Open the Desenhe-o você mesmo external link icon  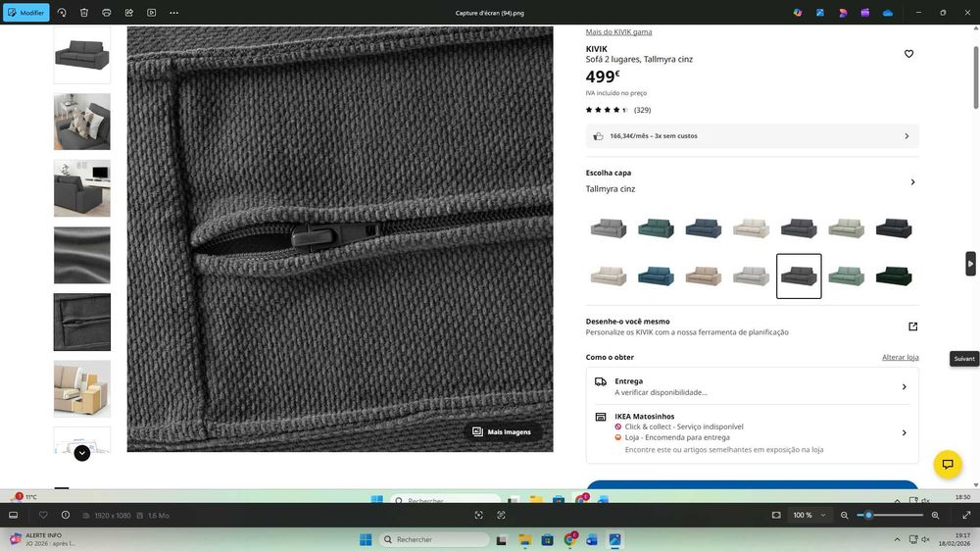click(x=912, y=326)
